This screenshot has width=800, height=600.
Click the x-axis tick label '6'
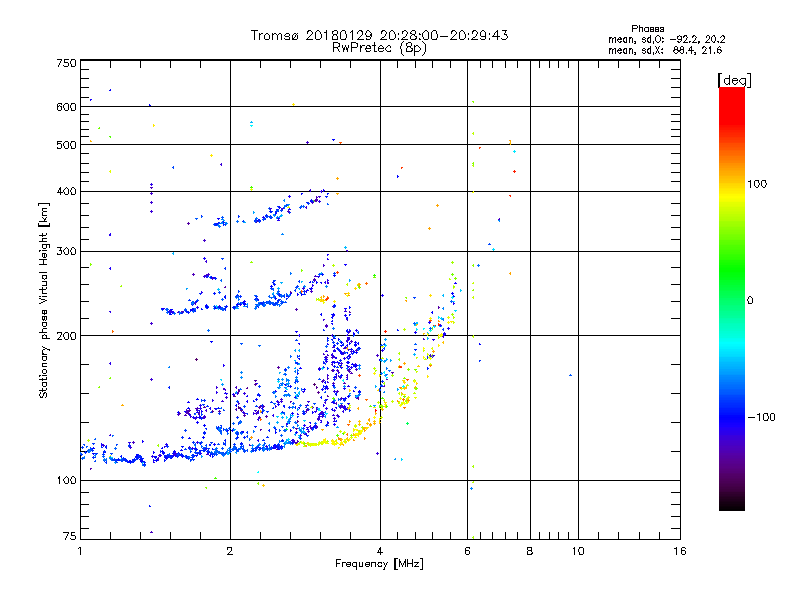click(467, 551)
